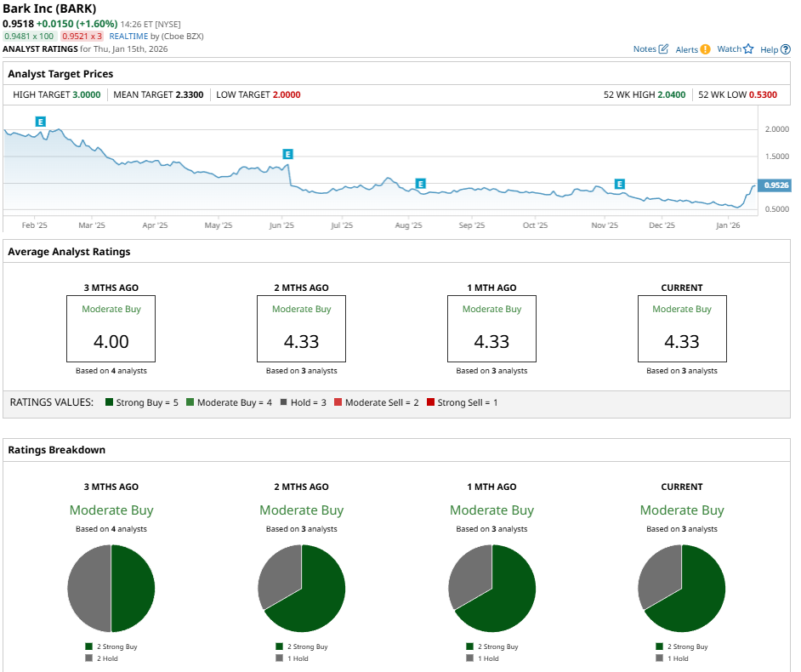Click the Watch star icon
The width and height of the screenshot is (801, 672).
[x=748, y=49]
